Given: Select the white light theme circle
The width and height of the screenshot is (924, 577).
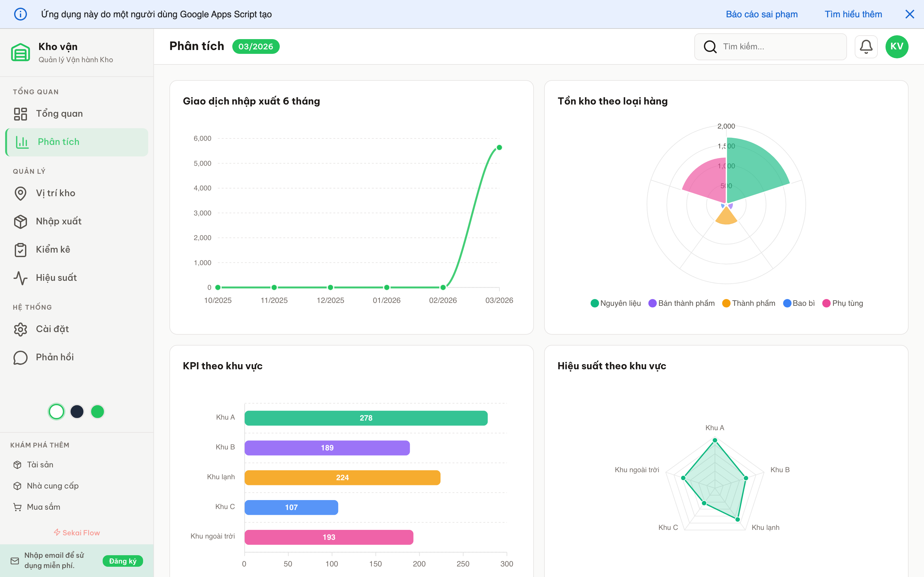Looking at the screenshot, I should tap(56, 411).
